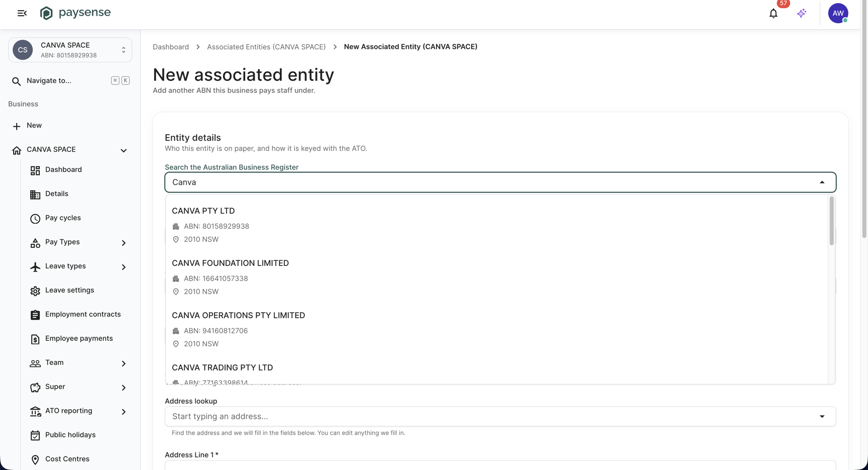868x470 pixels.
Task: Go to Employee payments page
Action: 78,339
